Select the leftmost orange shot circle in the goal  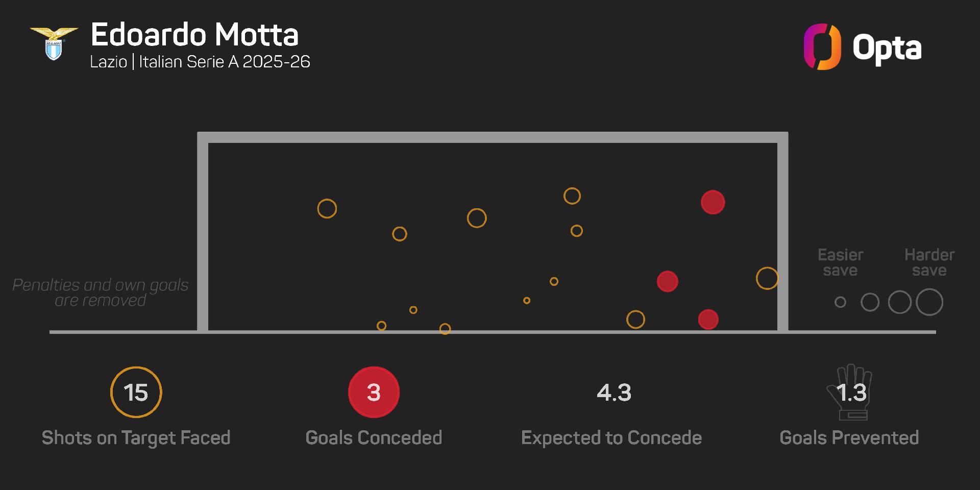pos(327,208)
